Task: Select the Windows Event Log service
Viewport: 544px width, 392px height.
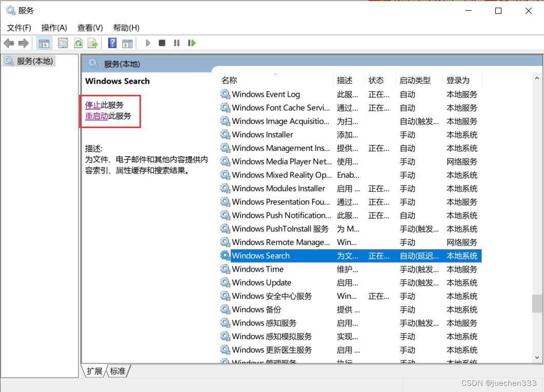Action: click(350, 94)
